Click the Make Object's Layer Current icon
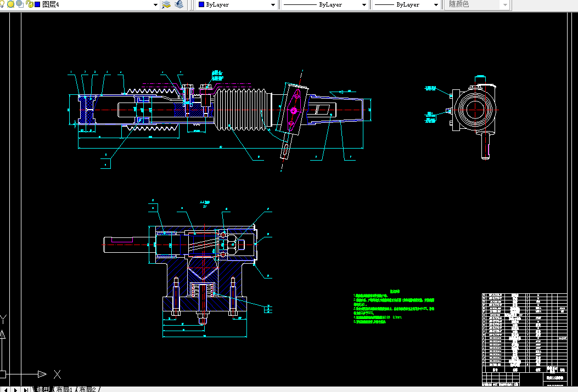Image resolution: width=578 pixels, height=392 pixels. coord(166,4)
